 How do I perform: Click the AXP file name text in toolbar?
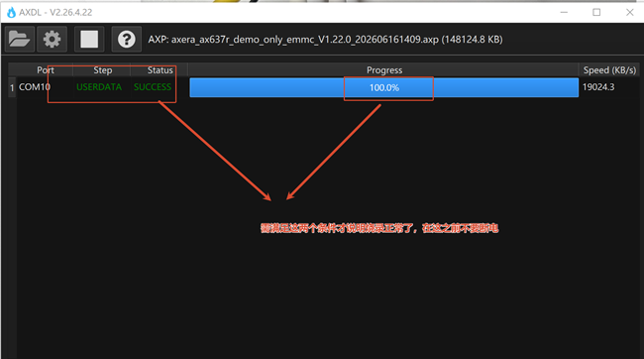coord(325,40)
